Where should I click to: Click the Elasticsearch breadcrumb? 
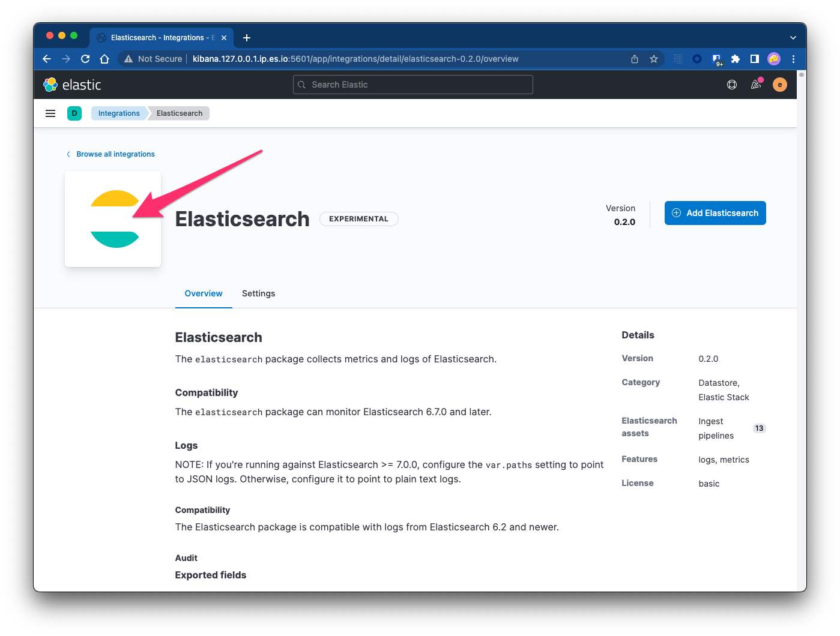(180, 113)
